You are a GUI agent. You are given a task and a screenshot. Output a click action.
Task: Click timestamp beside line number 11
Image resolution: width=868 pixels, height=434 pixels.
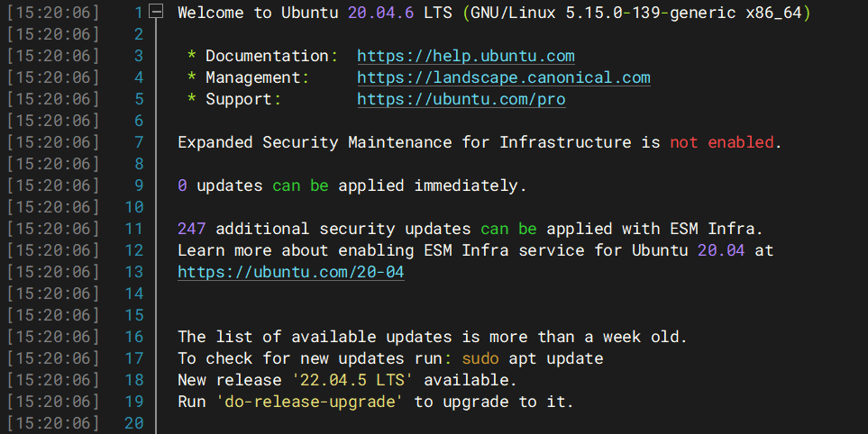pyautogui.click(x=52, y=229)
